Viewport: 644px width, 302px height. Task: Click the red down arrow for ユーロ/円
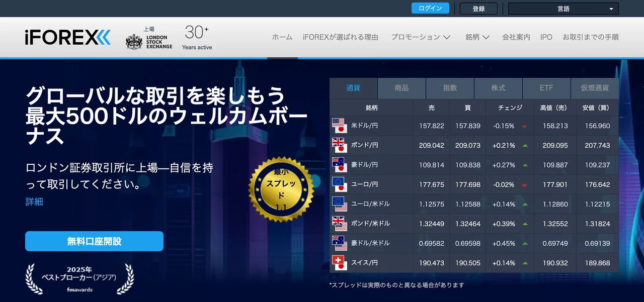pos(525,185)
